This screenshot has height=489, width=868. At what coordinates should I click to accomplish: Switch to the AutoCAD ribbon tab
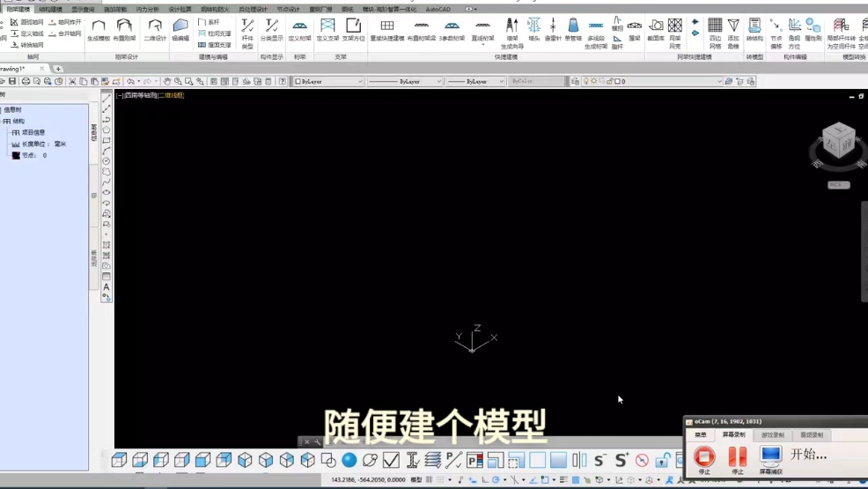coord(438,10)
